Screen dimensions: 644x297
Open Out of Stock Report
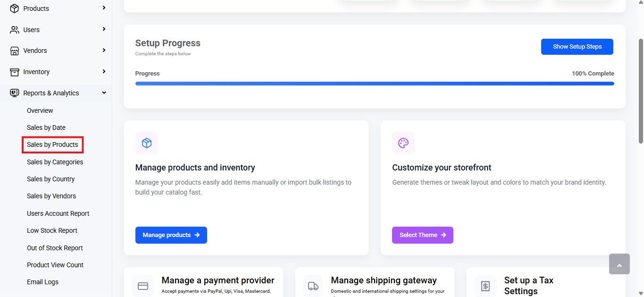55,248
